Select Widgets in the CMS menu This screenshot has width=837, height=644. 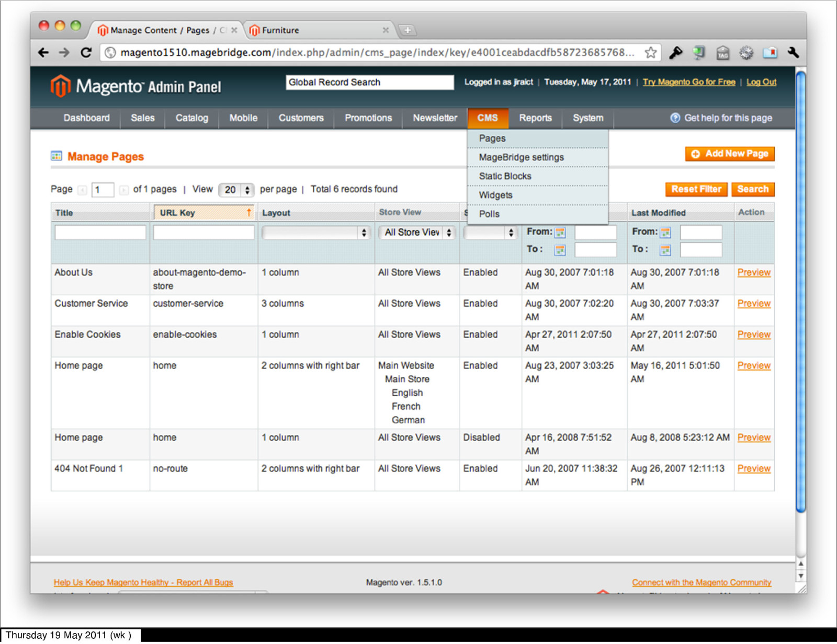pos(538,195)
